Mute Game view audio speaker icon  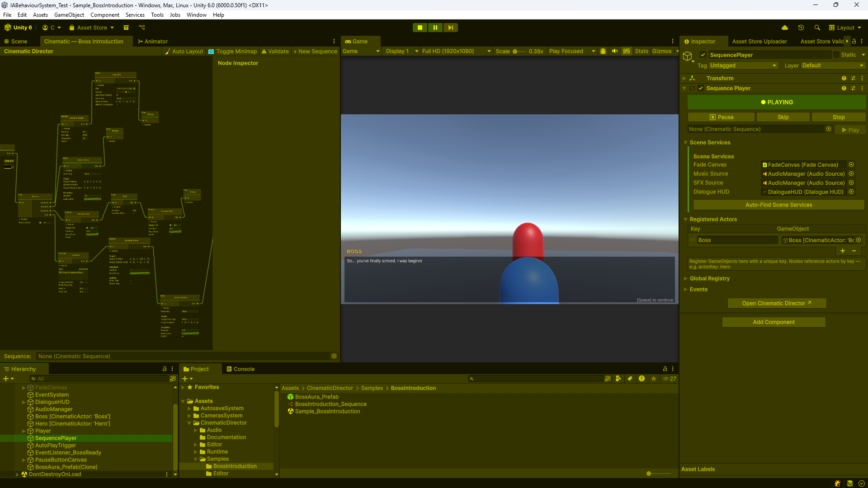pyautogui.click(x=615, y=51)
